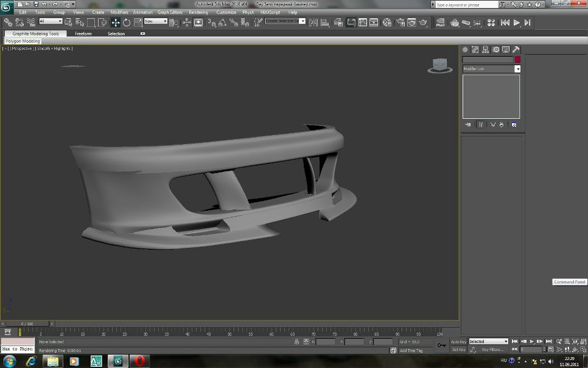The width and height of the screenshot is (588, 368).
Task: Toggle Angle Snap button
Action: 223,23
